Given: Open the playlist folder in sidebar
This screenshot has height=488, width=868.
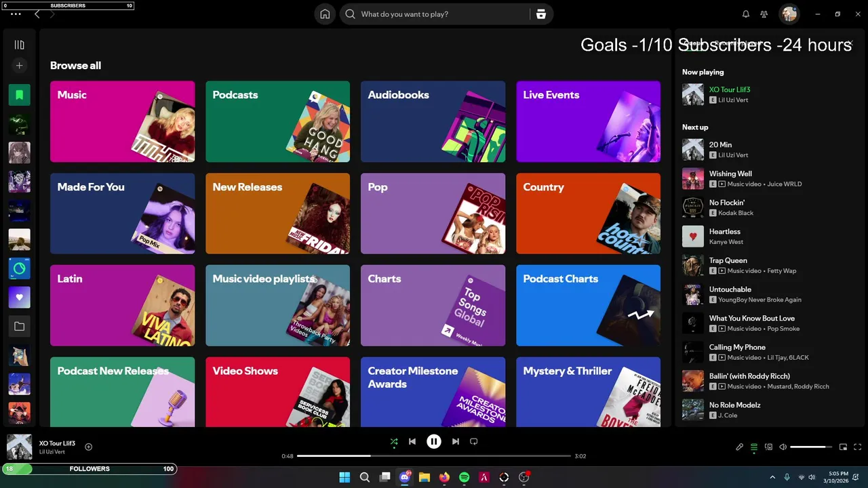Looking at the screenshot, I should [19, 326].
